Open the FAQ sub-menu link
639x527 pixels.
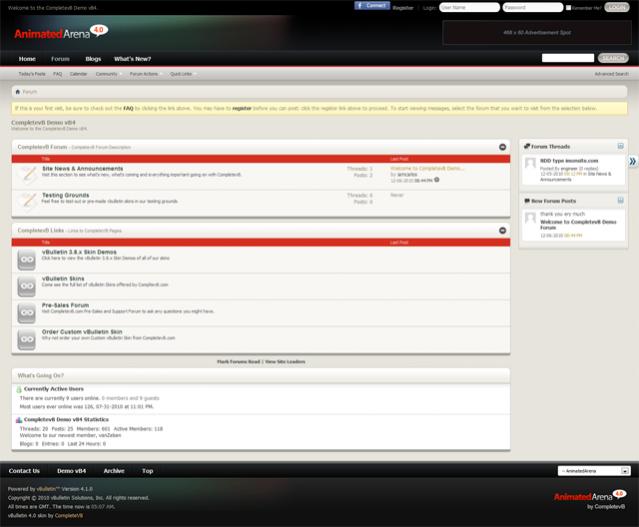click(57, 74)
